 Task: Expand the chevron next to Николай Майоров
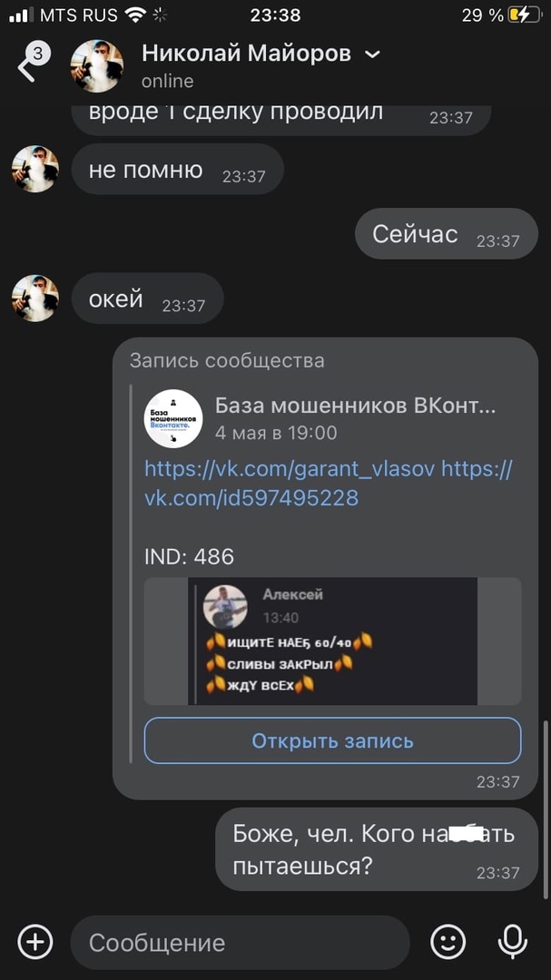click(x=372, y=55)
